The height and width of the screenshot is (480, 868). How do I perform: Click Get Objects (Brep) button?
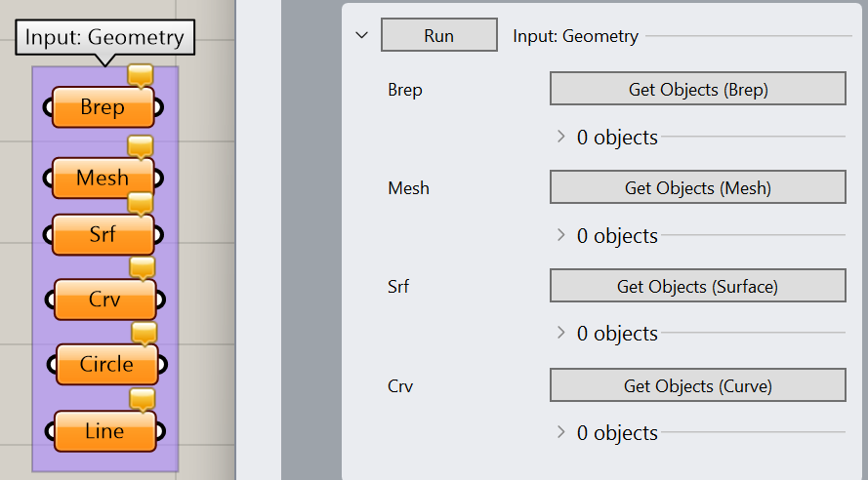697,89
